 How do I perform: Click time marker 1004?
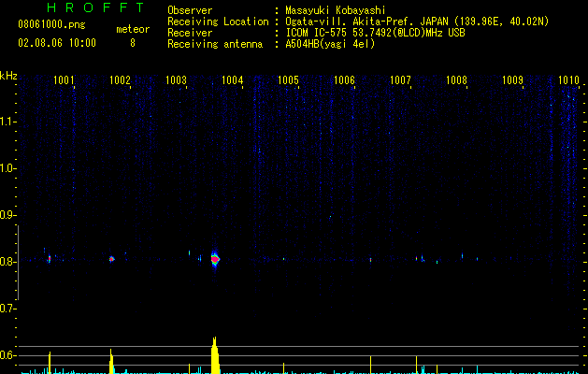coord(232,79)
